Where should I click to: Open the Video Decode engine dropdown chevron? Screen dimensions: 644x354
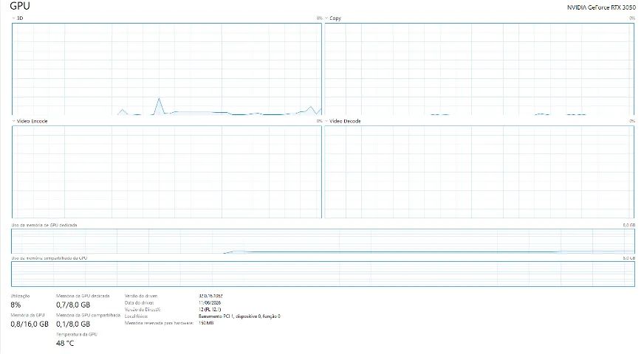[x=326, y=121]
